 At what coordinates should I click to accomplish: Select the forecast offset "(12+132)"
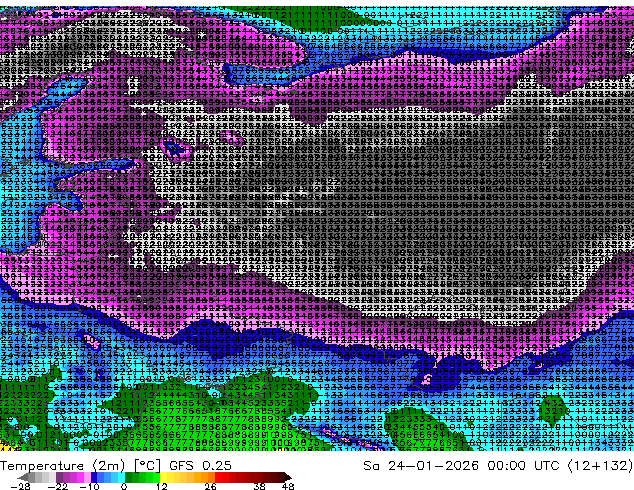[600, 466]
